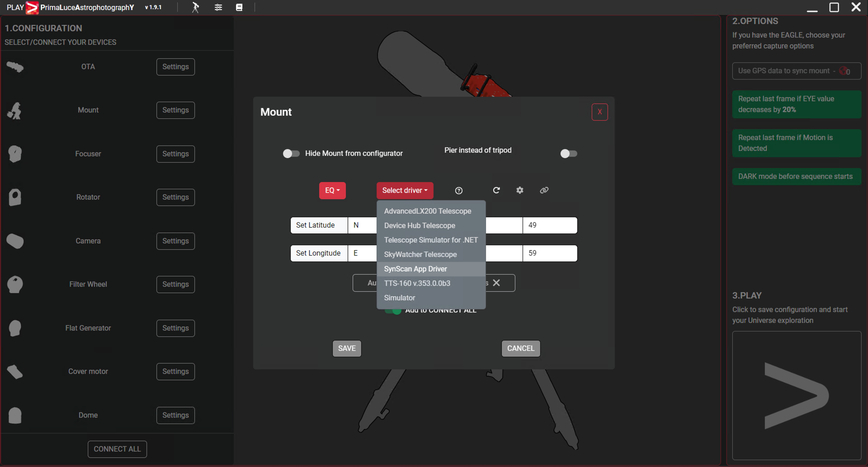
Task: Toggle Hide Mount from configurator switch
Action: (291, 154)
